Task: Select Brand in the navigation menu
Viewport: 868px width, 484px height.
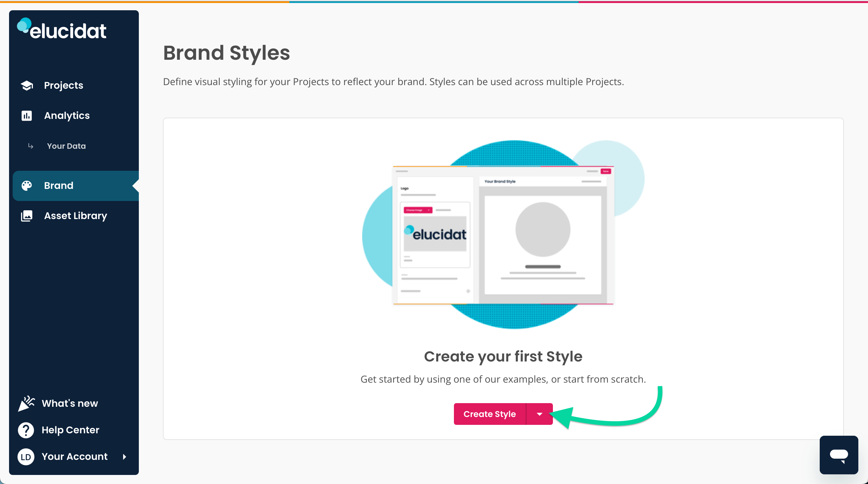Action: tap(58, 186)
